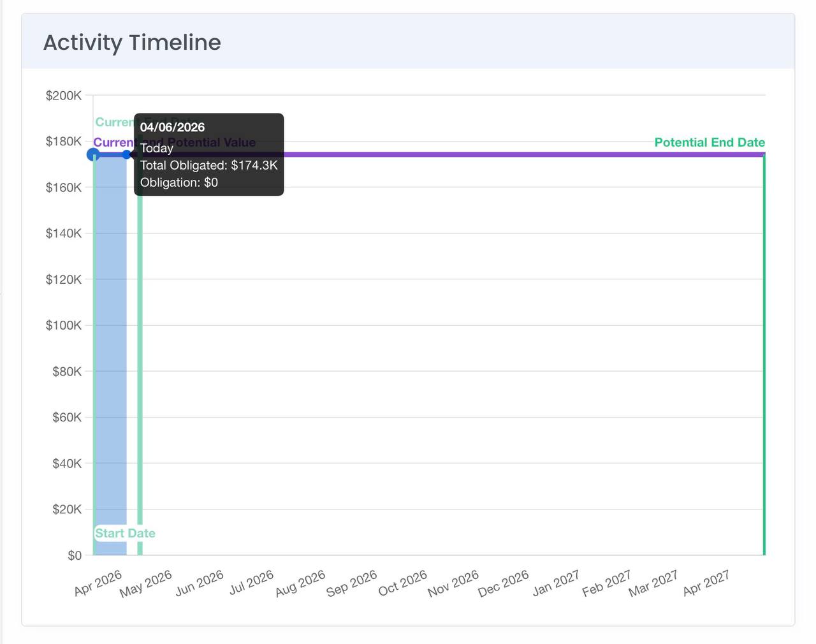The height and width of the screenshot is (644, 816).
Task: Click the 04/06/2026 tooltip date
Action: (172, 128)
